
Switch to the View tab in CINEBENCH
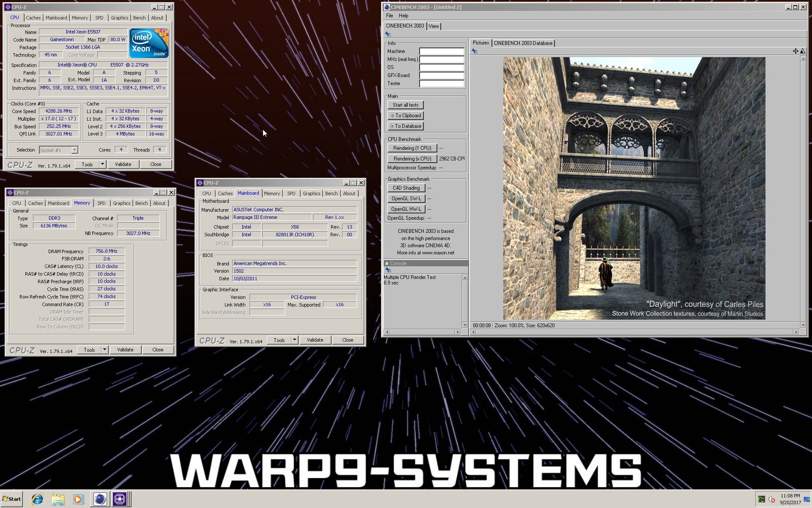[433, 26]
